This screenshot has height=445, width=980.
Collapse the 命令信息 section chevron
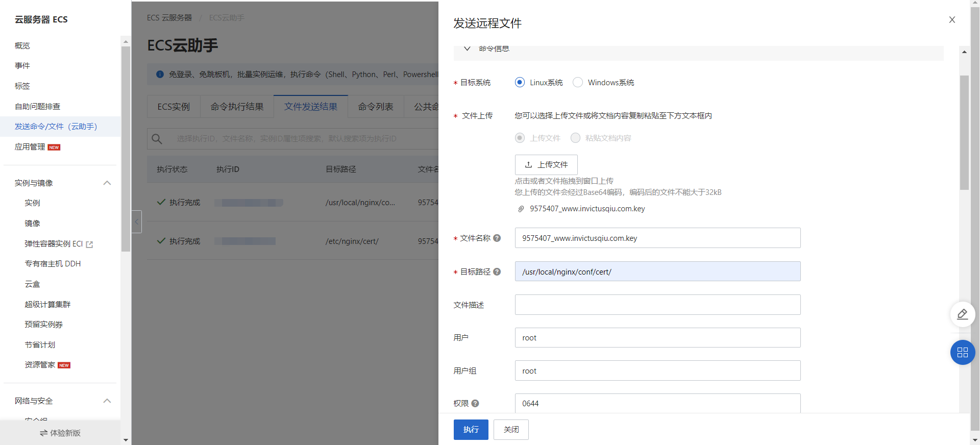467,49
